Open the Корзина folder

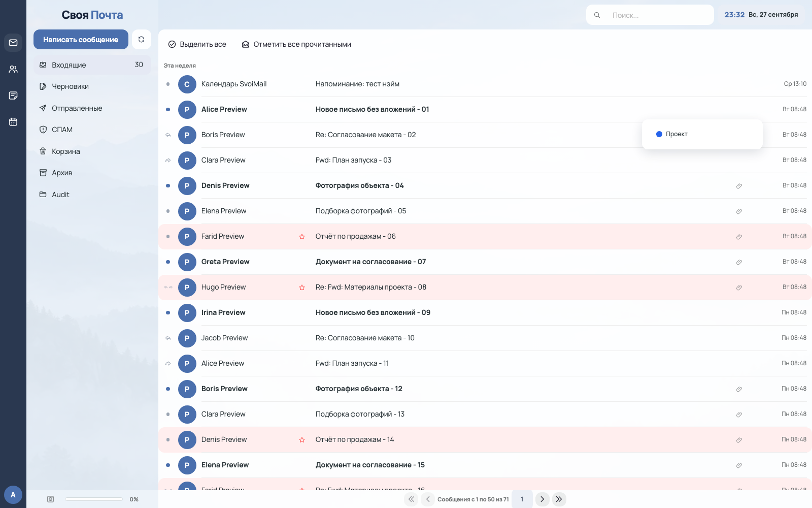92,151
